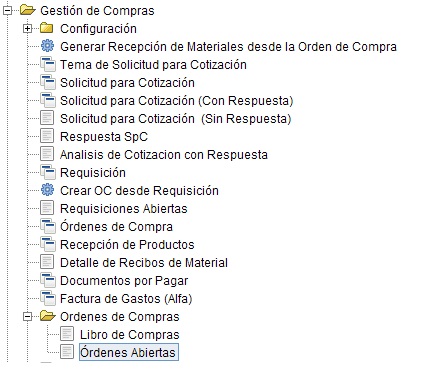424x379 pixels.
Task: Open Recepción de Productos entry
Action: [127, 244]
